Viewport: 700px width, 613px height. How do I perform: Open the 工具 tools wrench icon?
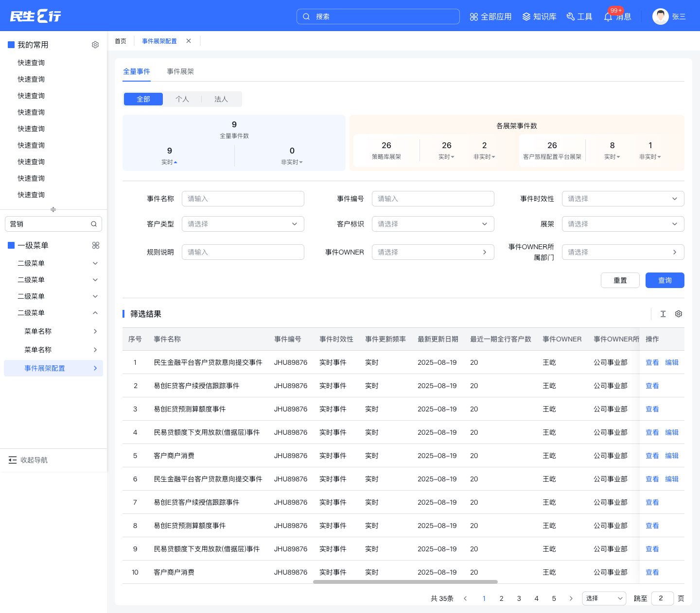pos(571,17)
